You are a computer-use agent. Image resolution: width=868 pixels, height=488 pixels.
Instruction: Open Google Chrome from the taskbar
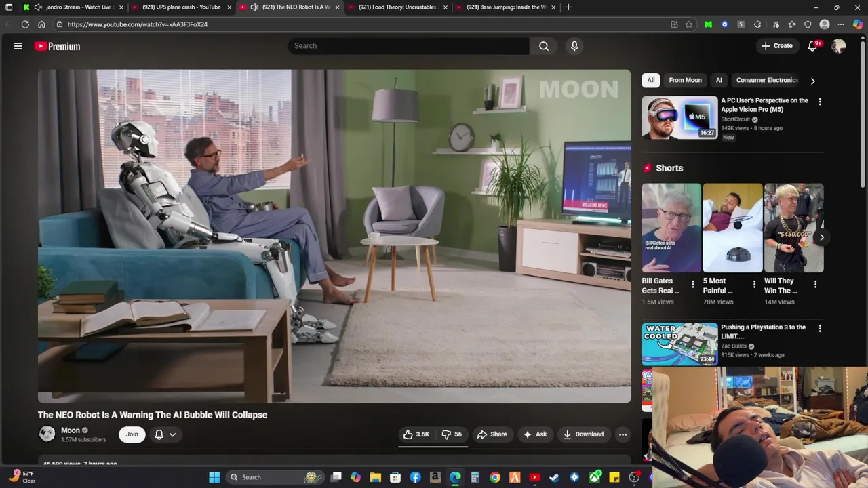[495, 477]
